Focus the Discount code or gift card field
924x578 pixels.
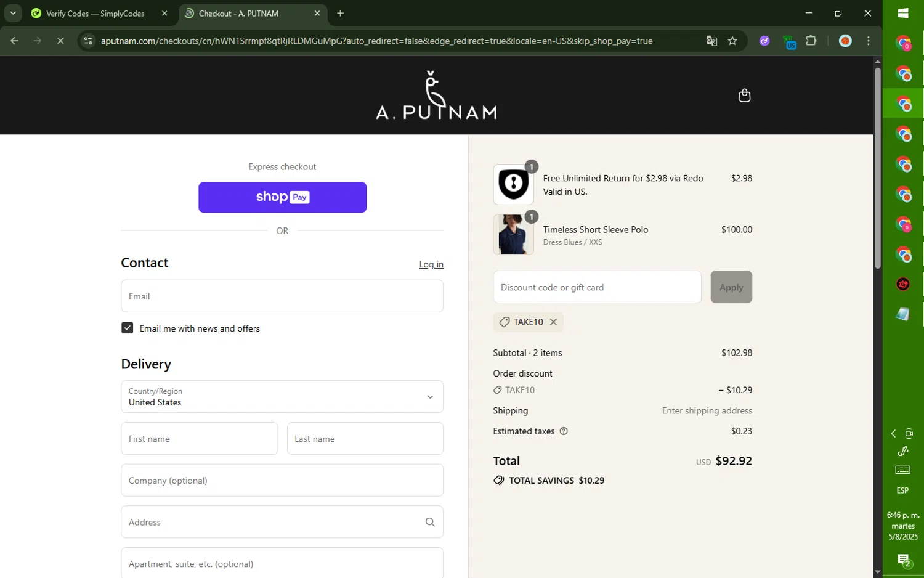pos(597,287)
